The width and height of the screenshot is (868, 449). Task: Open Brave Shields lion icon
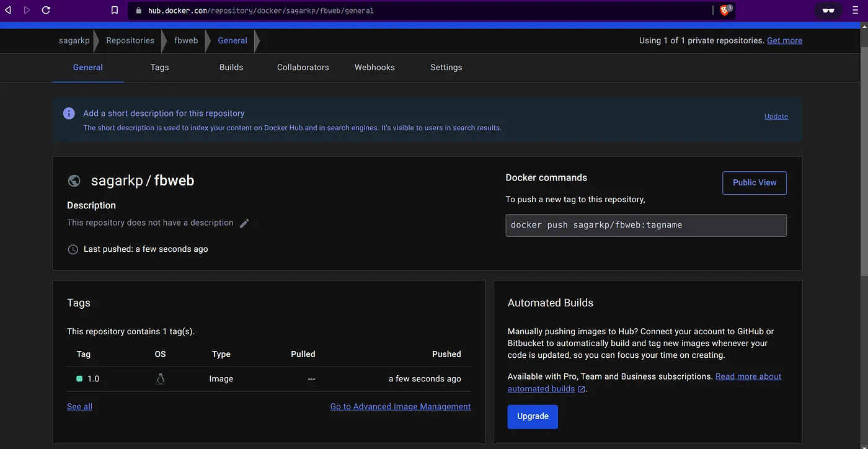tap(725, 10)
